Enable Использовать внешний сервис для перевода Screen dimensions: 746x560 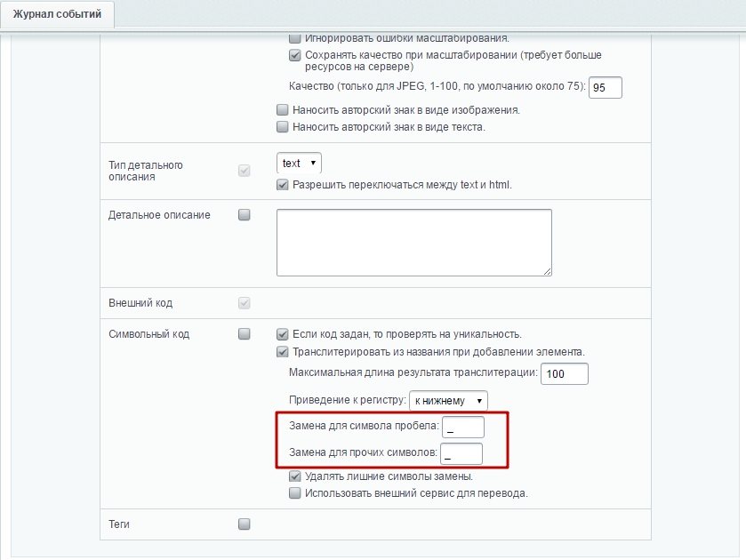(x=295, y=493)
